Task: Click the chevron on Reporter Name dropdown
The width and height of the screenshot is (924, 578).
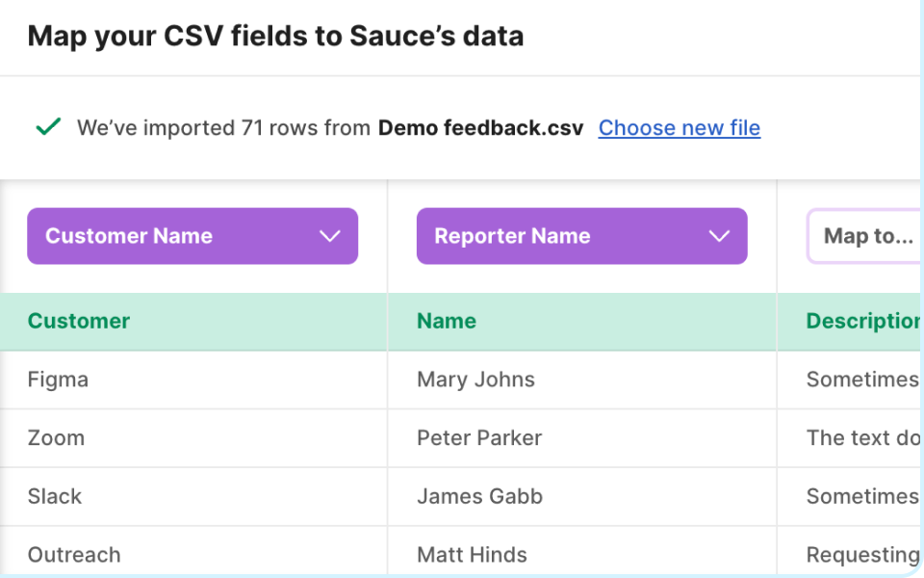Action: [x=718, y=236]
